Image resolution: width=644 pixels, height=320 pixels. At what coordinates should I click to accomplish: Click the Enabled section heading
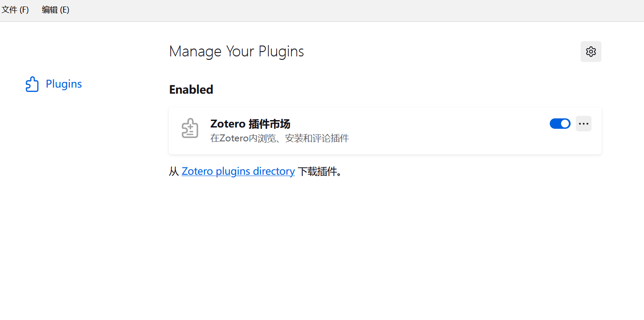(x=191, y=90)
